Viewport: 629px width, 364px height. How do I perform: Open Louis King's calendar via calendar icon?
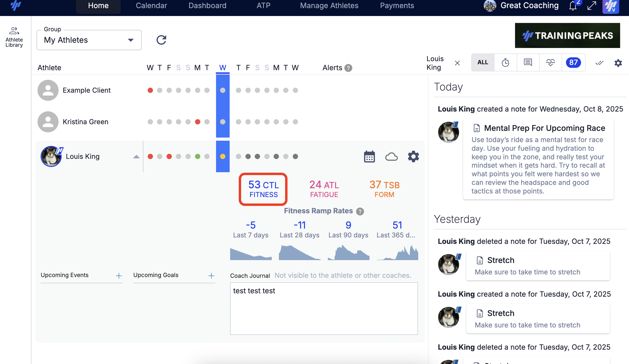click(x=369, y=156)
